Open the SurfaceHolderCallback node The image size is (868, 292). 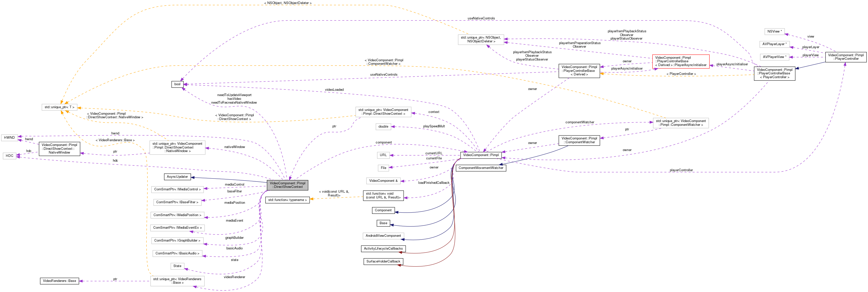(383, 261)
